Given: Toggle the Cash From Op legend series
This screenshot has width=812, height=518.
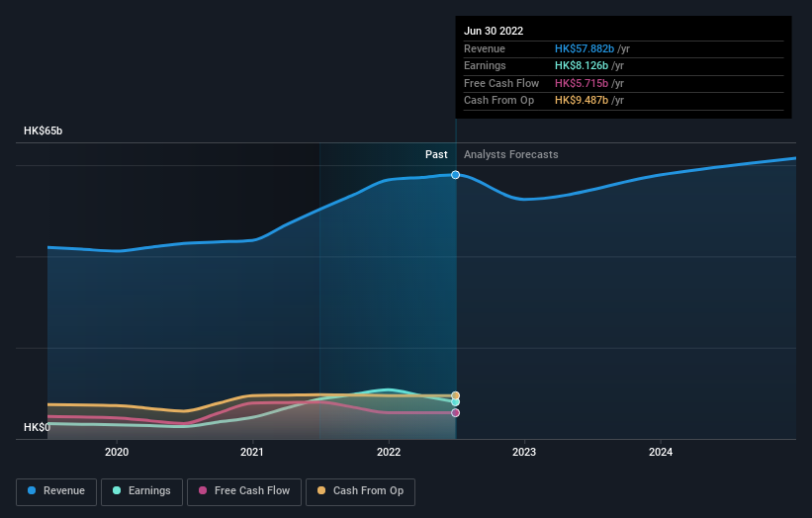Looking at the screenshot, I should 360,491.
